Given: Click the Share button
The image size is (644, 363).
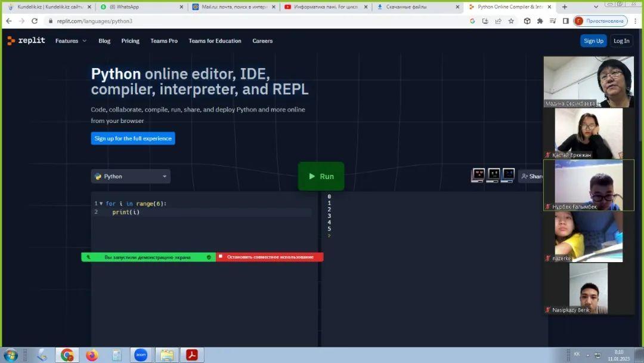Looking at the screenshot, I should 531,176.
